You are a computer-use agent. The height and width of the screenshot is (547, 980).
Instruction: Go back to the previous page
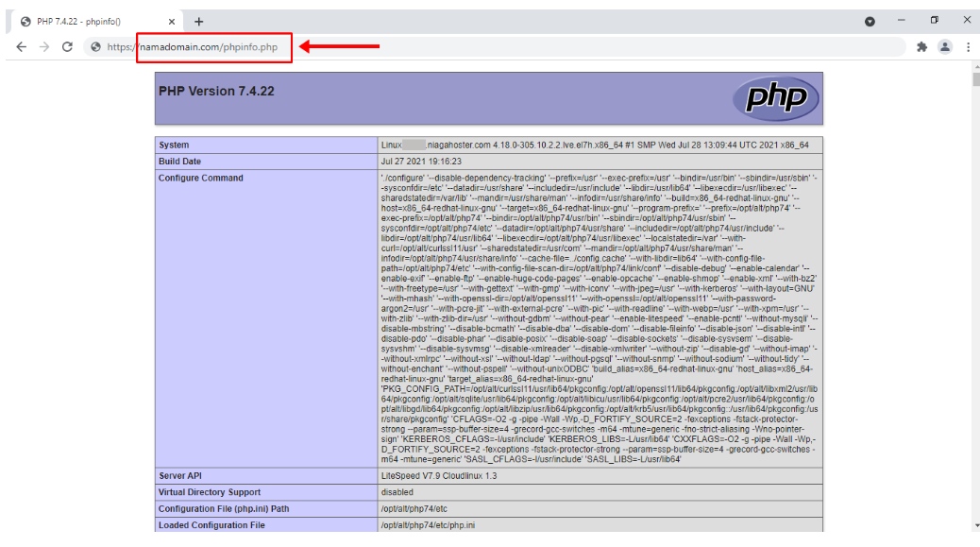(22, 47)
